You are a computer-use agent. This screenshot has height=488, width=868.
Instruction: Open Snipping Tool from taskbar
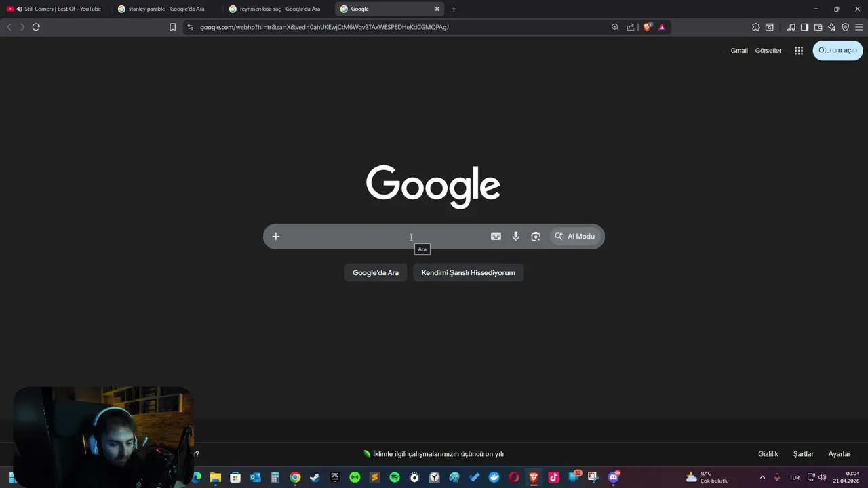pos(593,477)
